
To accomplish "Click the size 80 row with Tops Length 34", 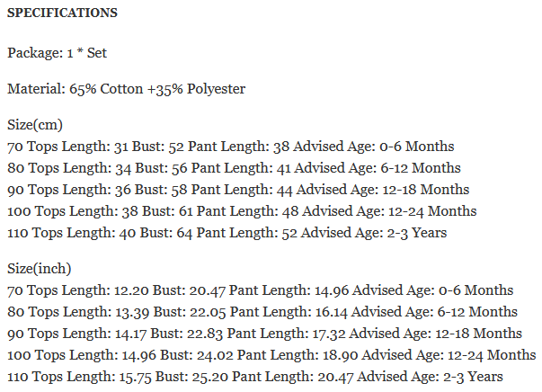I will pos(234,168).
